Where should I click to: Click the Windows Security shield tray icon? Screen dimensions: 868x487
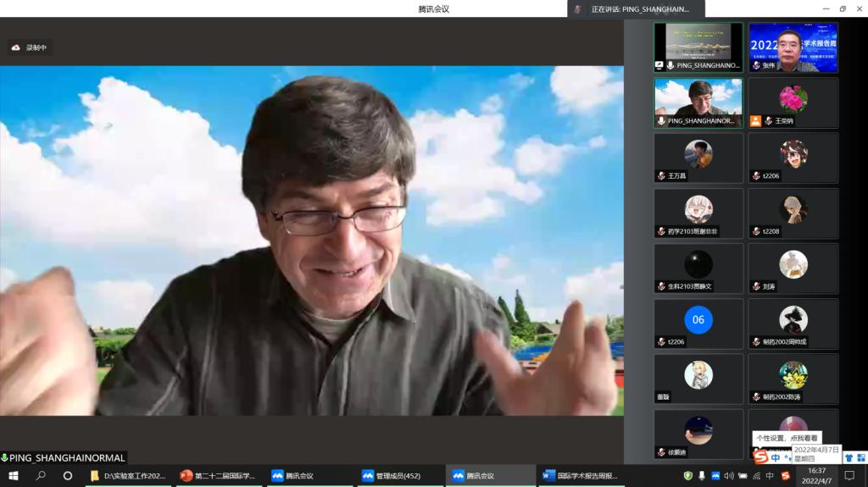688,476
